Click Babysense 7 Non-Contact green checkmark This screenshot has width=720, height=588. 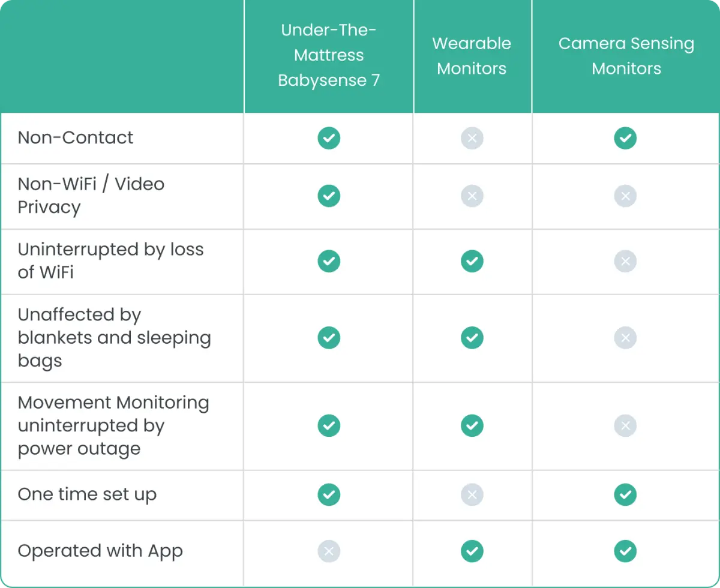[329, 138]
